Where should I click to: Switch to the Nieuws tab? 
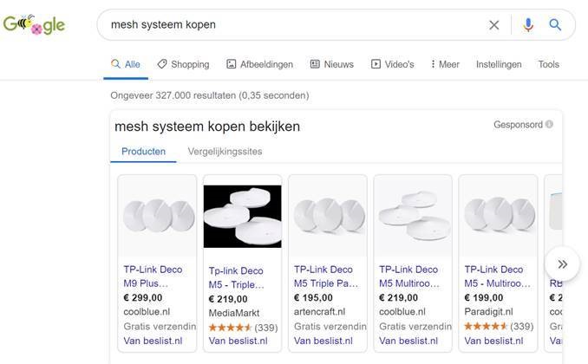331,64
